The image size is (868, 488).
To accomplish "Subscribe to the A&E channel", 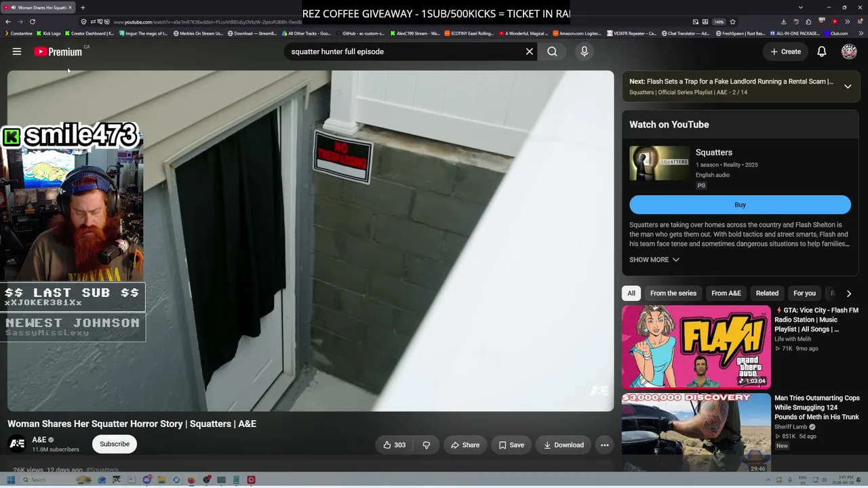I will [x=115, y=444].
